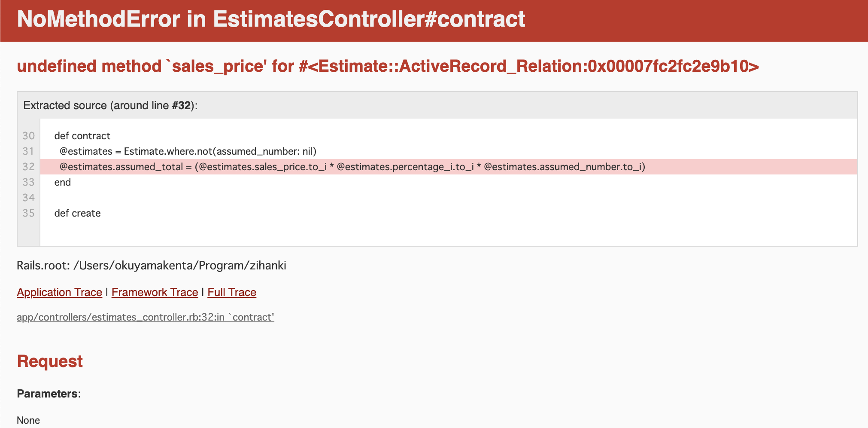Click the Parameters label

coord(47,394)
